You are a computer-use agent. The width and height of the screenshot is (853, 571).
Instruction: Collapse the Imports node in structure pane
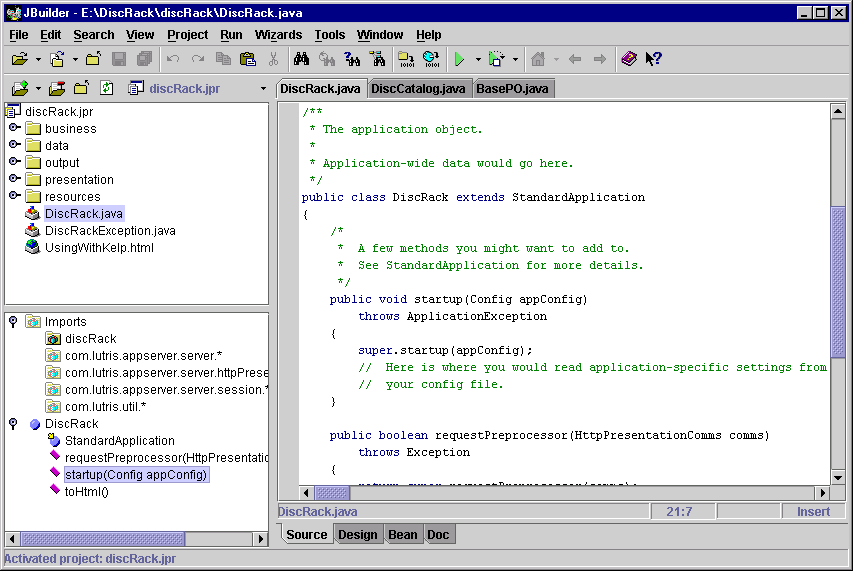pos(13,322)
